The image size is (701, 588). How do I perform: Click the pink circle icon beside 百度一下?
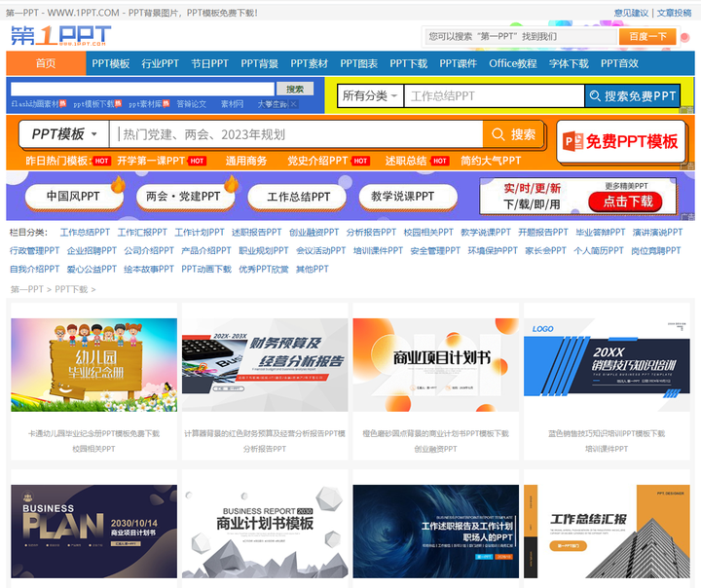pos(684,37)
